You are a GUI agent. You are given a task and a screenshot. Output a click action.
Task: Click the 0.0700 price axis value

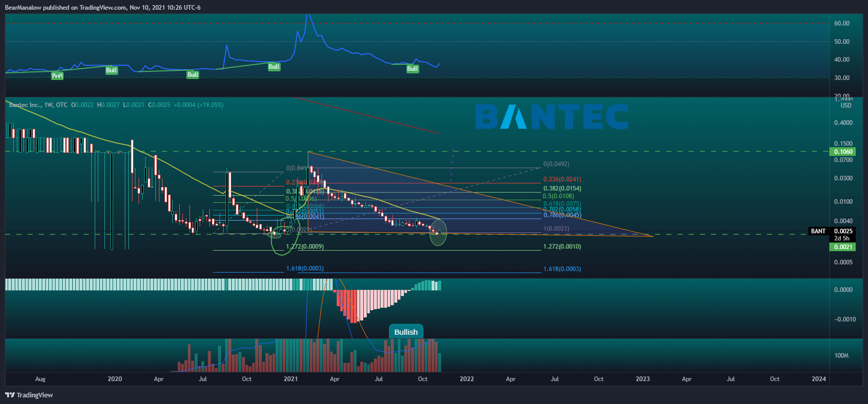(843, 160)
